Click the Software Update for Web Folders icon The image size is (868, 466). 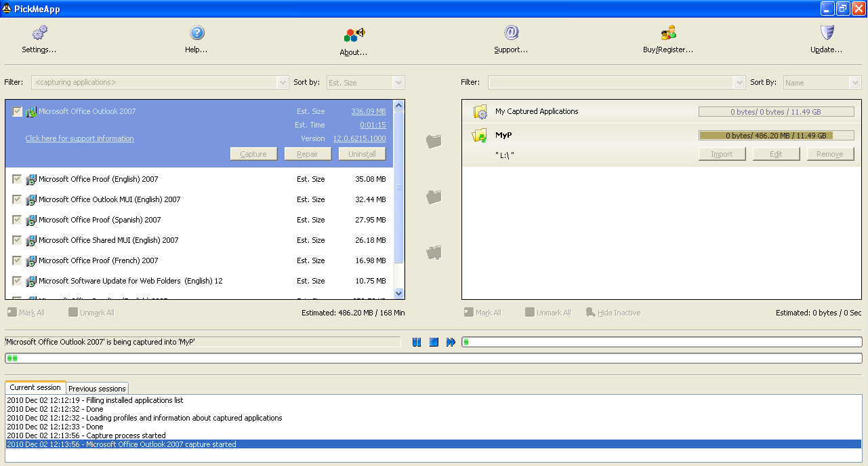tap(31, 281)
